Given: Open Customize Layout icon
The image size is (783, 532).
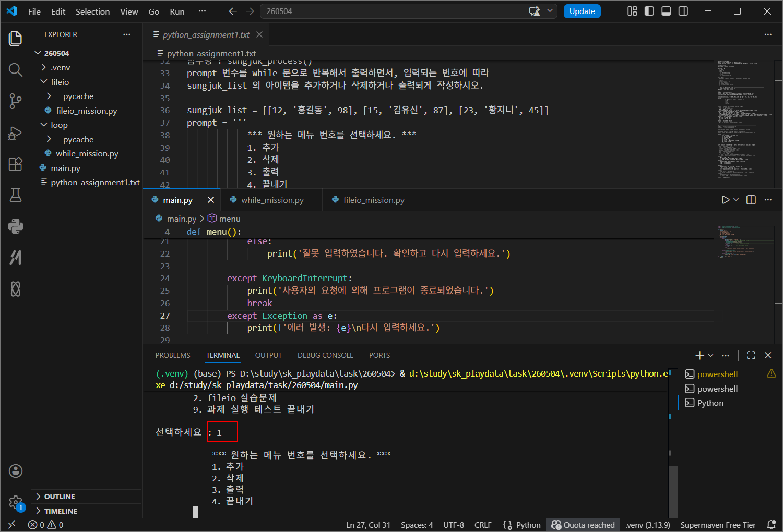Looking at the screenshot, I should pos(632,11).
